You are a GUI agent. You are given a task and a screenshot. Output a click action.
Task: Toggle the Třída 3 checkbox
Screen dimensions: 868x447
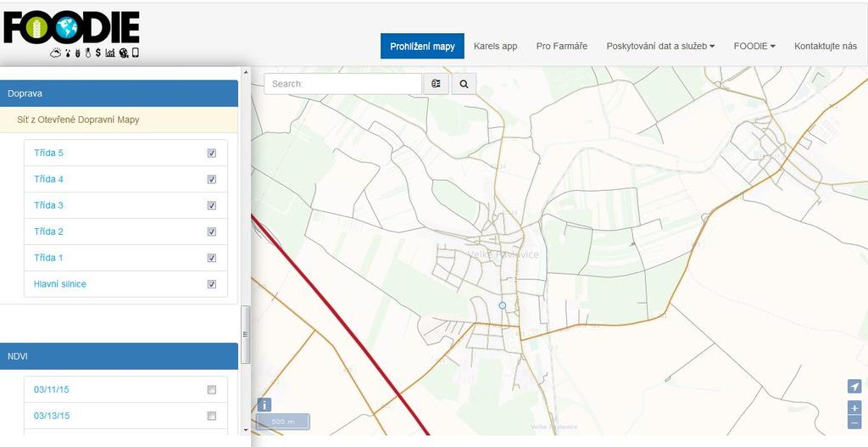pos(211,205)
